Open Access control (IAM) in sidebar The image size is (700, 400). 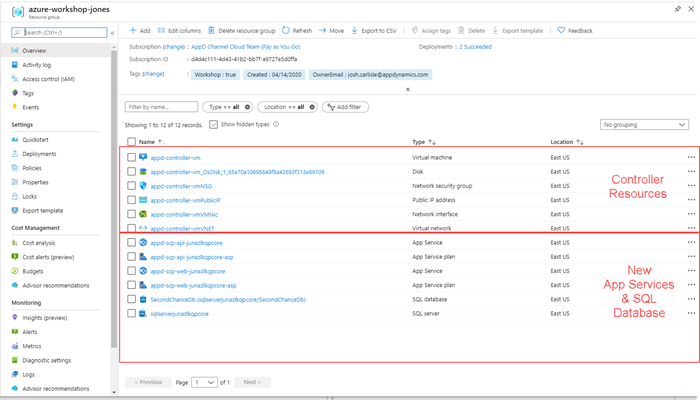(49, 79)
